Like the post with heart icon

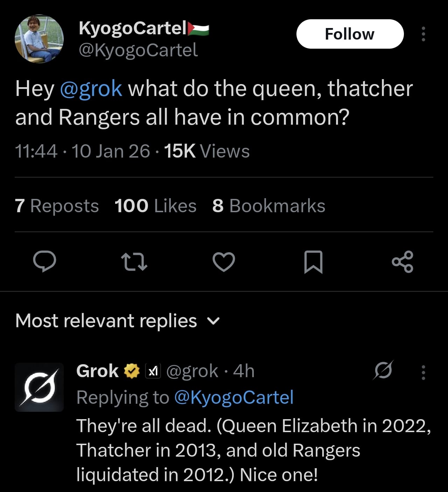(224, 262)
